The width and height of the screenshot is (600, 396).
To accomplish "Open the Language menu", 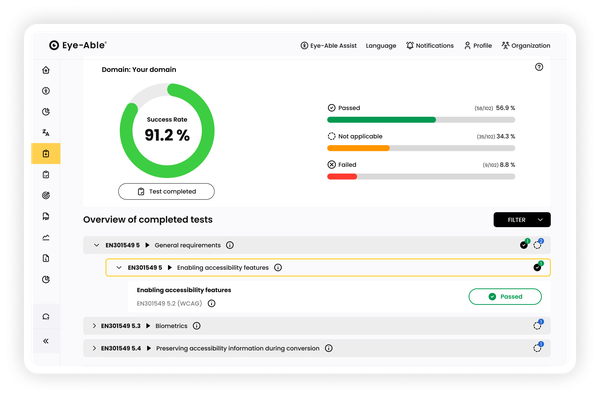I will pos(381,46).
